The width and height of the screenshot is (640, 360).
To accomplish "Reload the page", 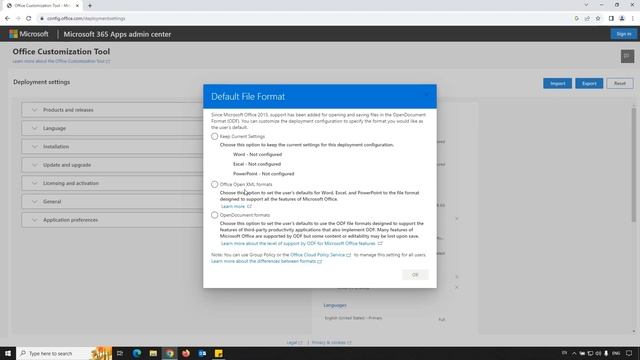I will pos(29,18).
